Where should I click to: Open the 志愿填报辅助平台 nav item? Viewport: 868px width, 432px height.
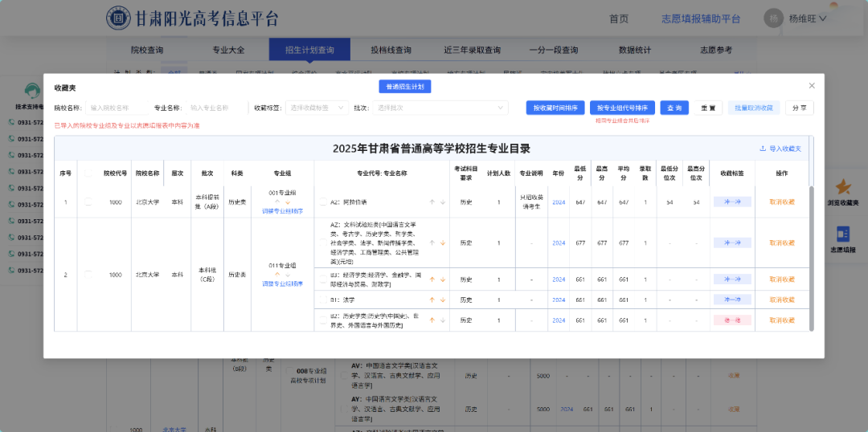click(700, 18)
